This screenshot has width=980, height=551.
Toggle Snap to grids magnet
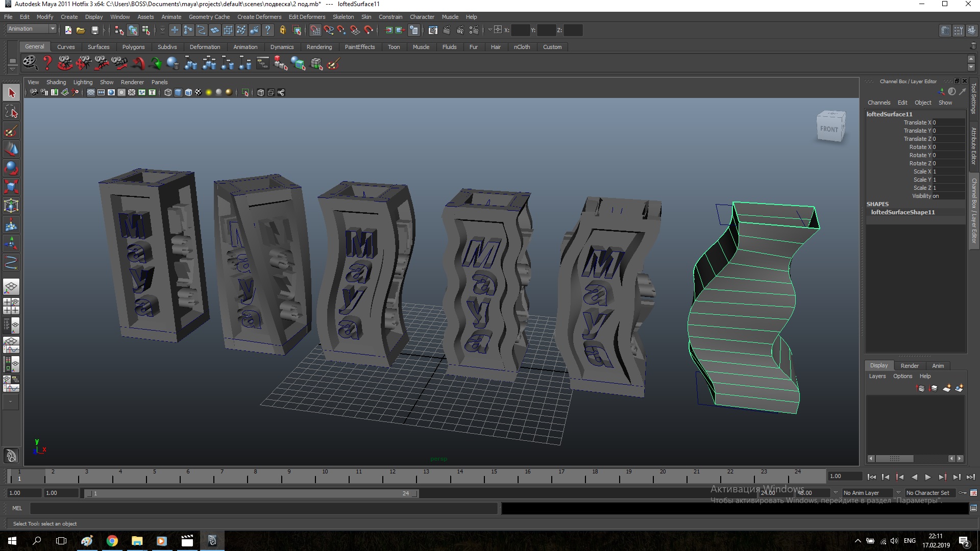pyautogui.click(x=315, y=30)
